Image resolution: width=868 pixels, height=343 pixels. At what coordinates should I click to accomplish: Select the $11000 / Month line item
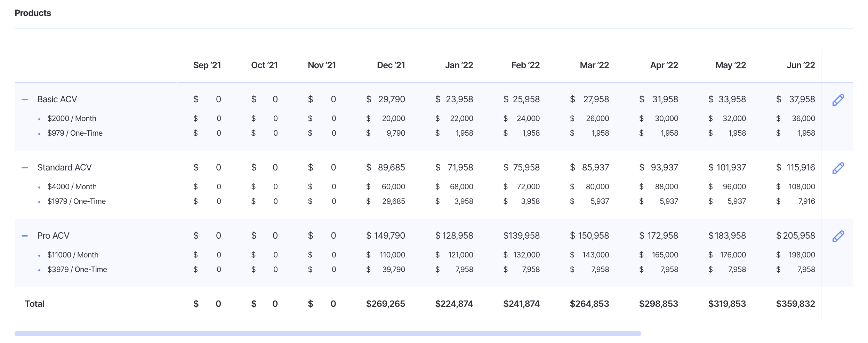(73, 255)
